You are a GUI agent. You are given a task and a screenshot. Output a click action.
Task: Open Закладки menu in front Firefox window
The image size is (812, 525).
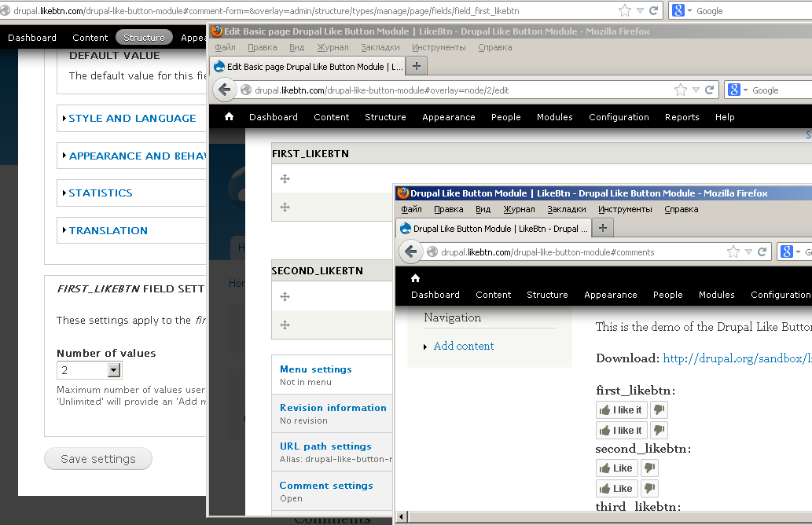567,209
